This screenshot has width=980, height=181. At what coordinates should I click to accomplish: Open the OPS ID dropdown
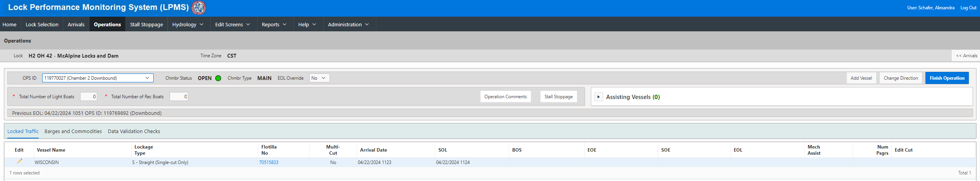point(98,78)
